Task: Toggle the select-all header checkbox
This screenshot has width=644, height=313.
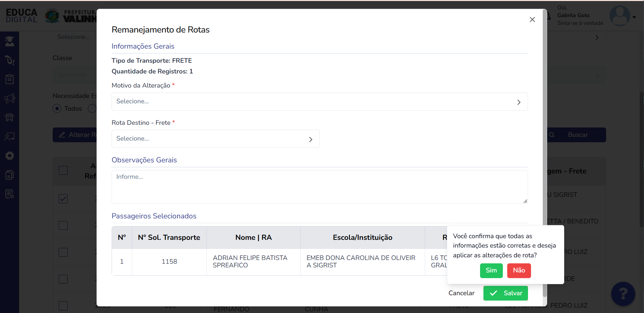Action: (63, 170)
